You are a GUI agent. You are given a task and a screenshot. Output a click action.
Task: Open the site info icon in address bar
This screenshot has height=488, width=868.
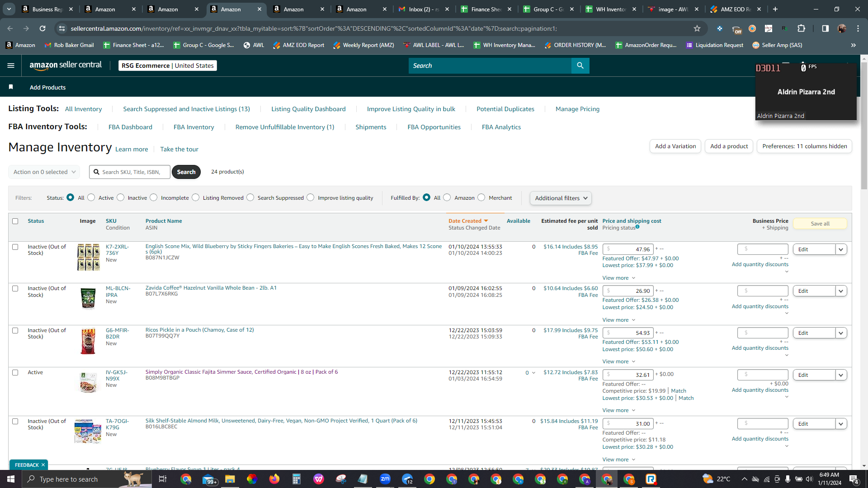coord(62,28)
